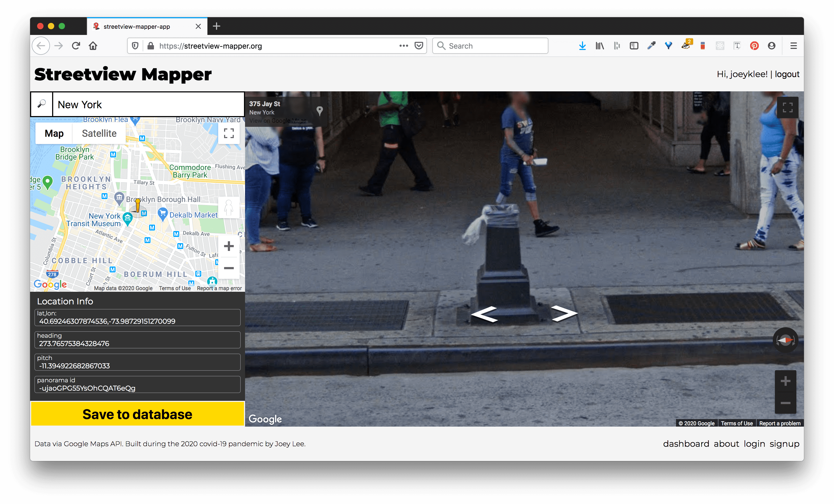Click Save to database button
This screenshot has height=504, width=834.
137,414
